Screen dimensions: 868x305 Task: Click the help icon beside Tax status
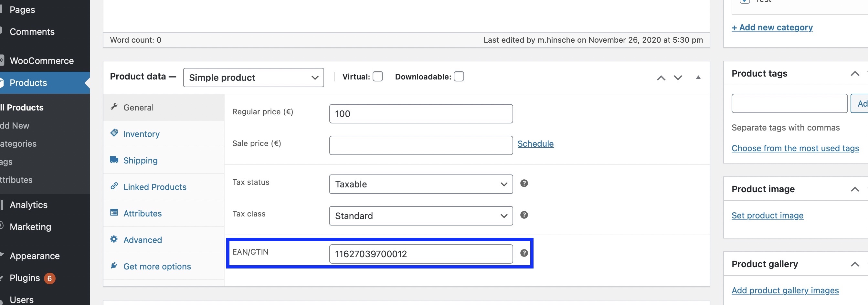coord(524,183)
